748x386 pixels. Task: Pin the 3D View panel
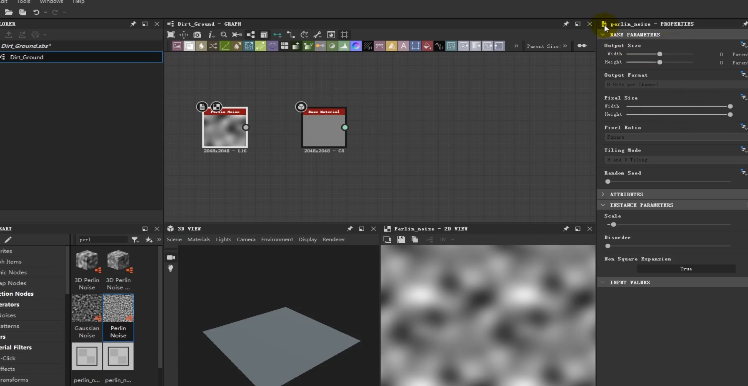[349, 229]
